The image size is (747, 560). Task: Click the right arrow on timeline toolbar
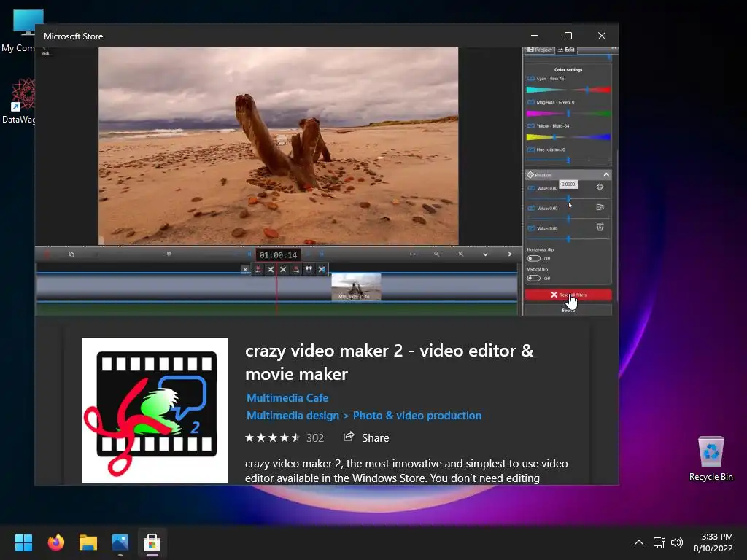click(x=509, y=254)
